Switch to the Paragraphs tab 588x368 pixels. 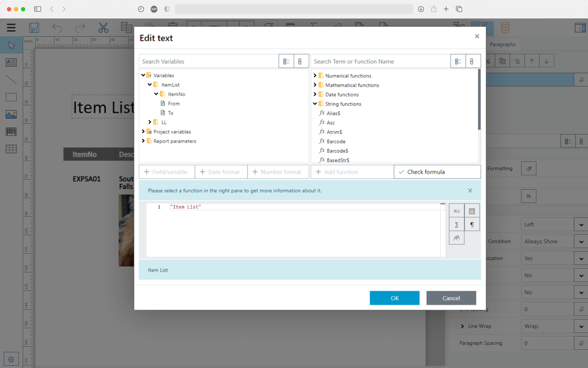click(503, 44)
